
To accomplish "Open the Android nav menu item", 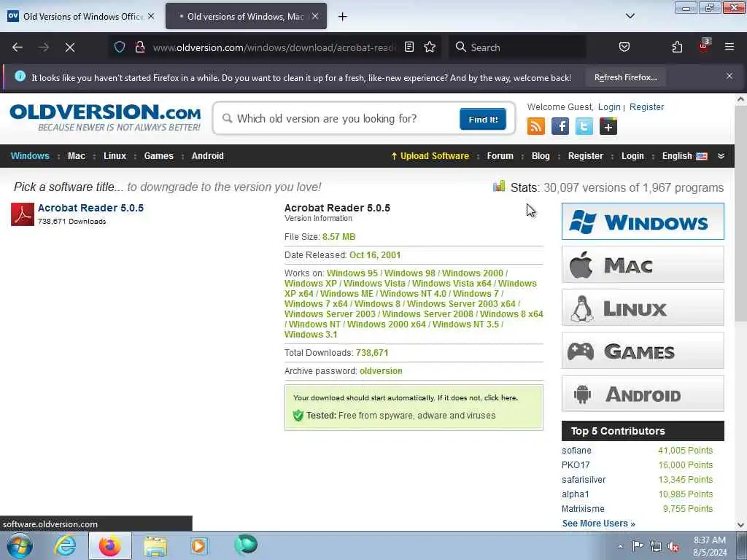I will tap(208, 156).
